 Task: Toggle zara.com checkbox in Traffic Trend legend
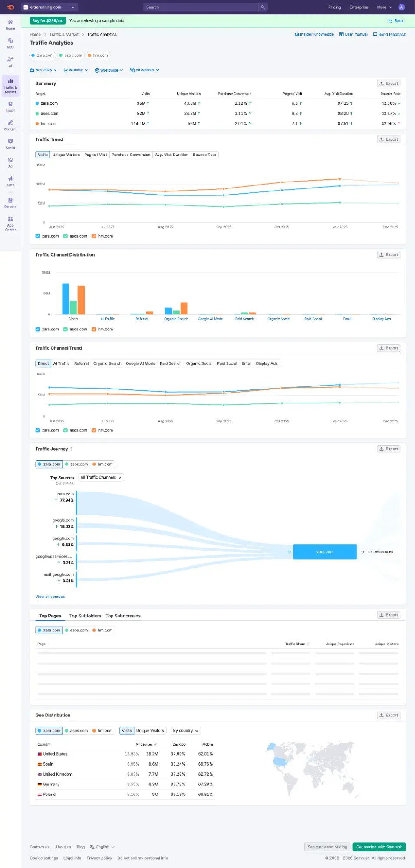pyautogui.click(x=38, y=236)
